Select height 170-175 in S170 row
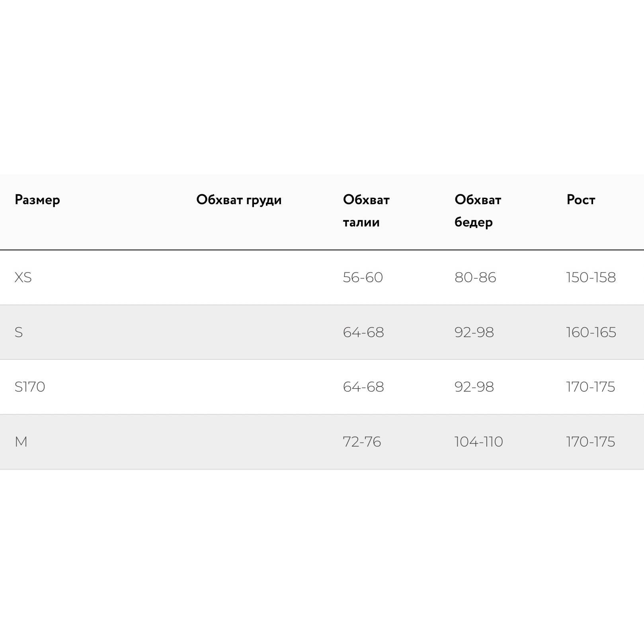Screen dimensions: 644x644 click(x=591, y=387)
